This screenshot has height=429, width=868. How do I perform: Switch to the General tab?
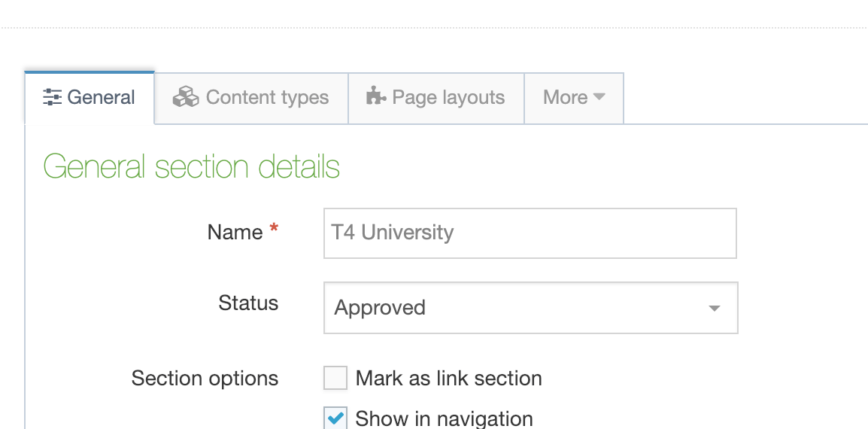click(90, 98)
